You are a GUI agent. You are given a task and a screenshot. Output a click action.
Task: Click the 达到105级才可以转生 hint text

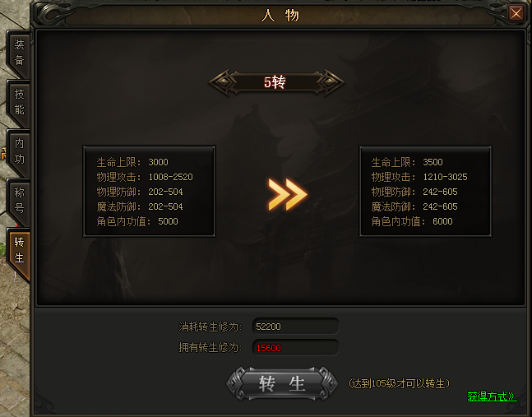click(x=399, y=383)
